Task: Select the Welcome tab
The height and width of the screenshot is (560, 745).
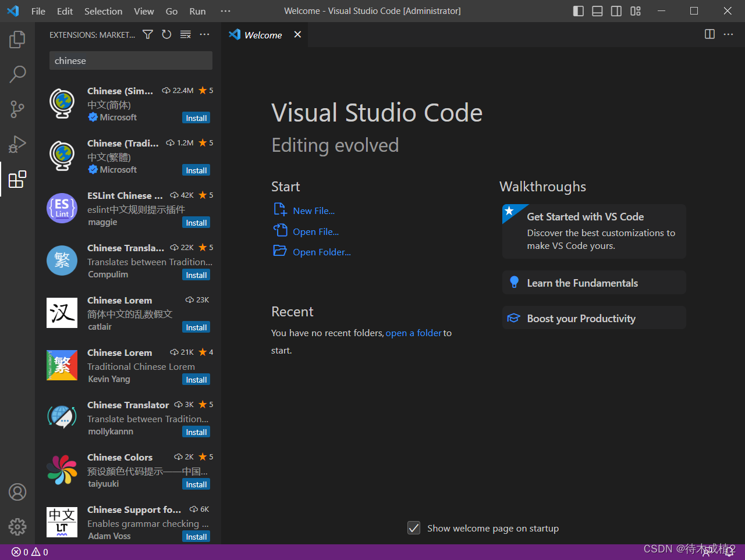Action: (x=265, y=35)
